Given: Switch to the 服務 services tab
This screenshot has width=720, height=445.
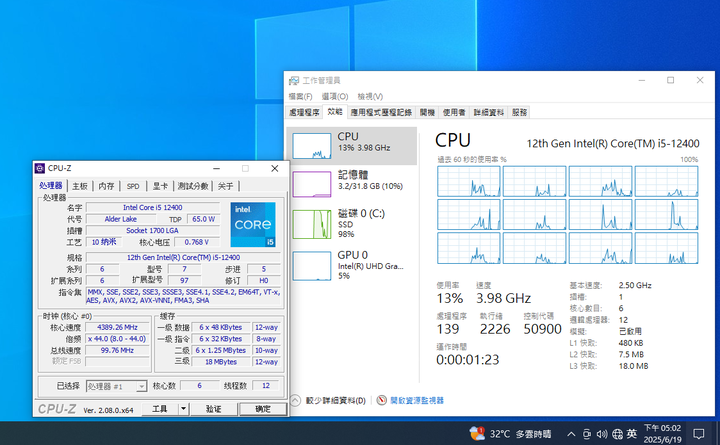Looking at the screenshot, I should [519, 112].
